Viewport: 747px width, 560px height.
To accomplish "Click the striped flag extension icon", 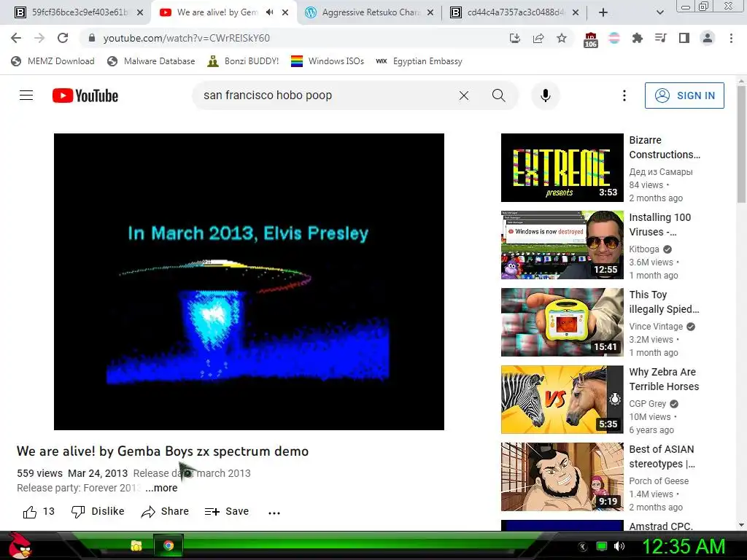I will click(614, 38).
